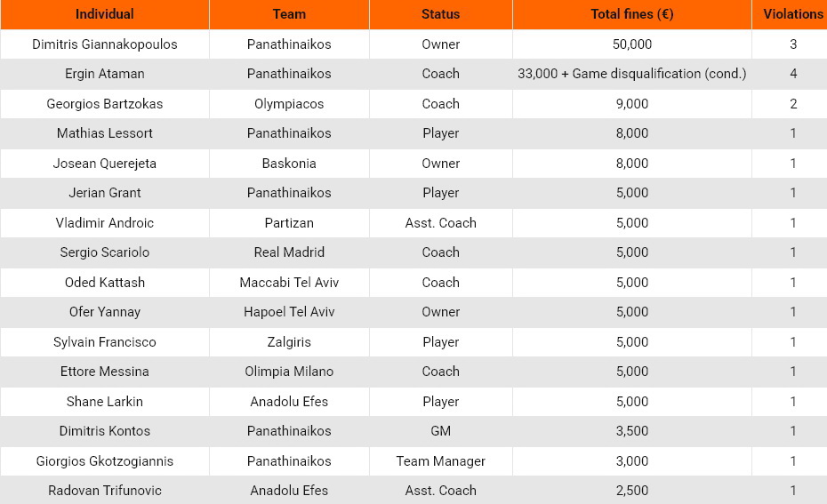Click the Individual column header
The image size is (827, 504).
[105, 14]
